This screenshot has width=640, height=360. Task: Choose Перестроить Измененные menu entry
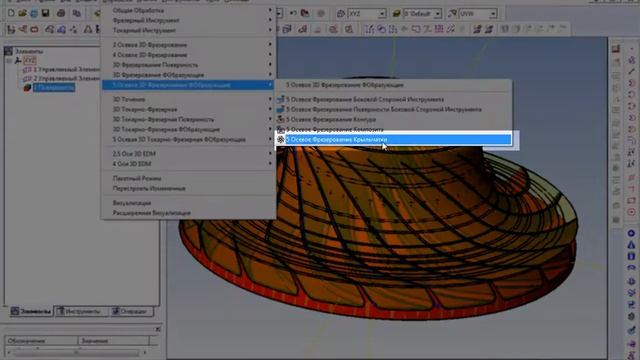[x=188, y=189]
